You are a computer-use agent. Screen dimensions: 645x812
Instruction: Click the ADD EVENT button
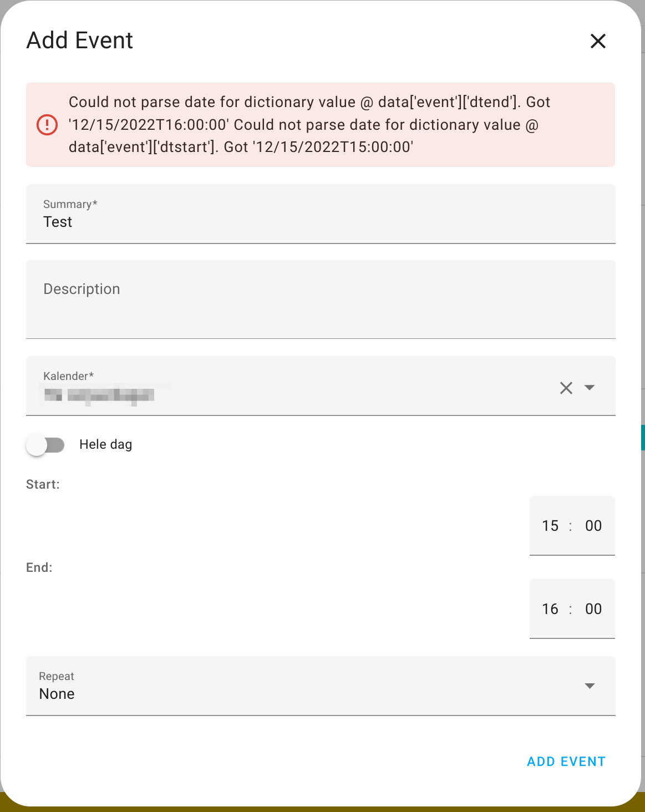[x=566, y=762]
